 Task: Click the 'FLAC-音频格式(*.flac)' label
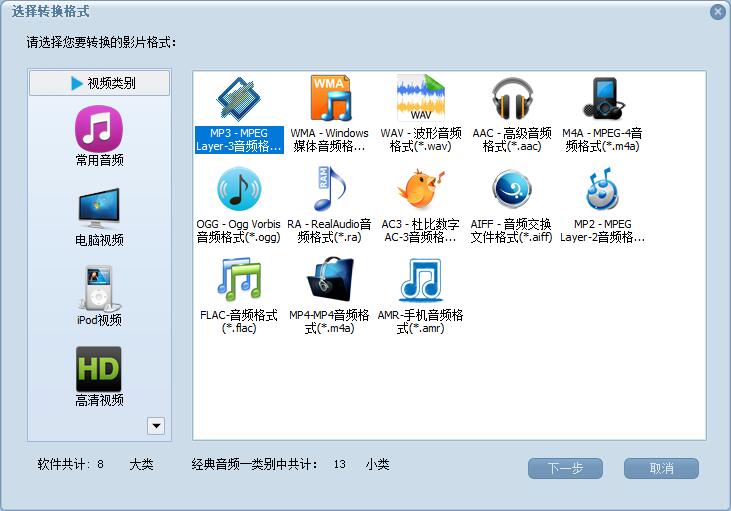[239, 322]
